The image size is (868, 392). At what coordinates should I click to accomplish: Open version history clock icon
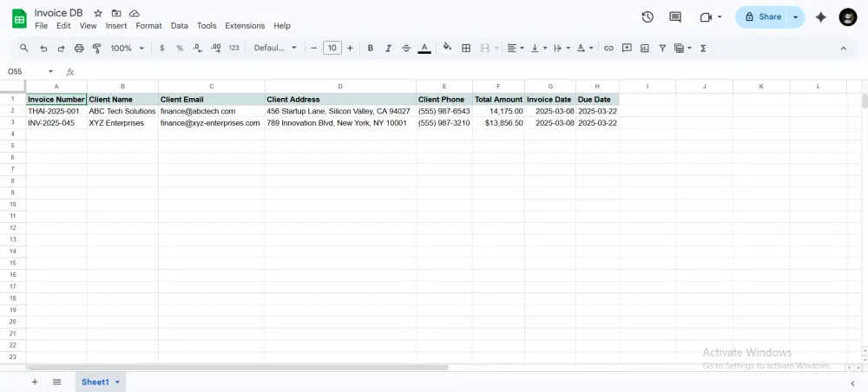[648, 17]
